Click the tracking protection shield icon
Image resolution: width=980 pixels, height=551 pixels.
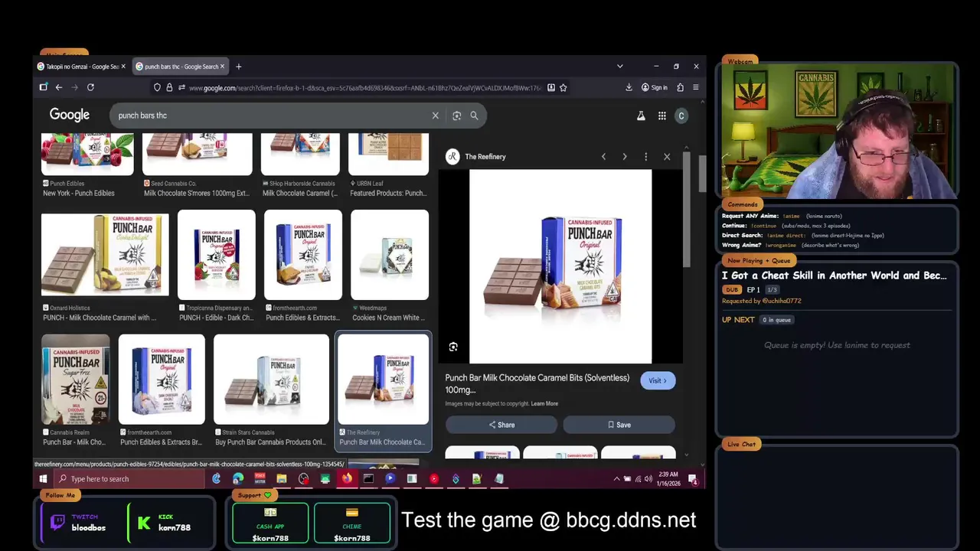coord(157,88)
